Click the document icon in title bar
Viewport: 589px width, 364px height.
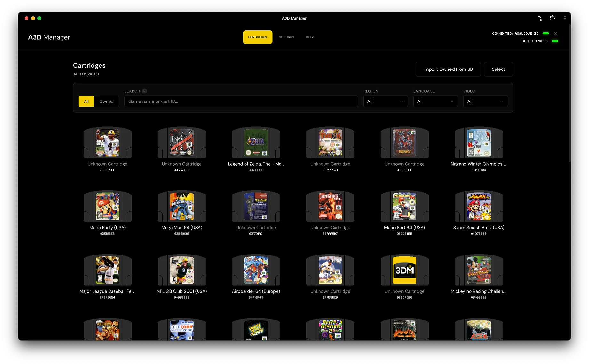[x=539, y=18]
